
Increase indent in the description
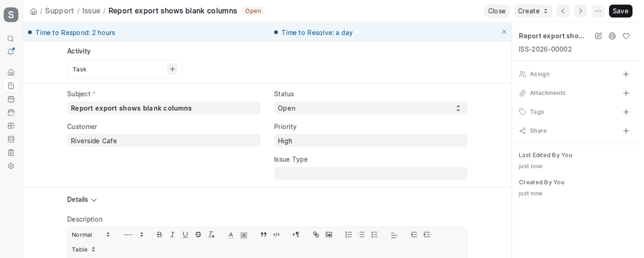[x=427, y=234]
